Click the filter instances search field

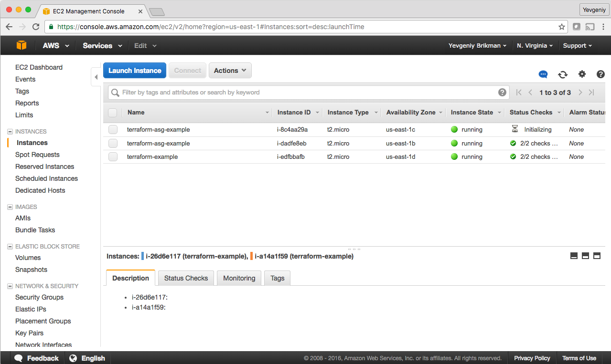click(x=306, y=92)
